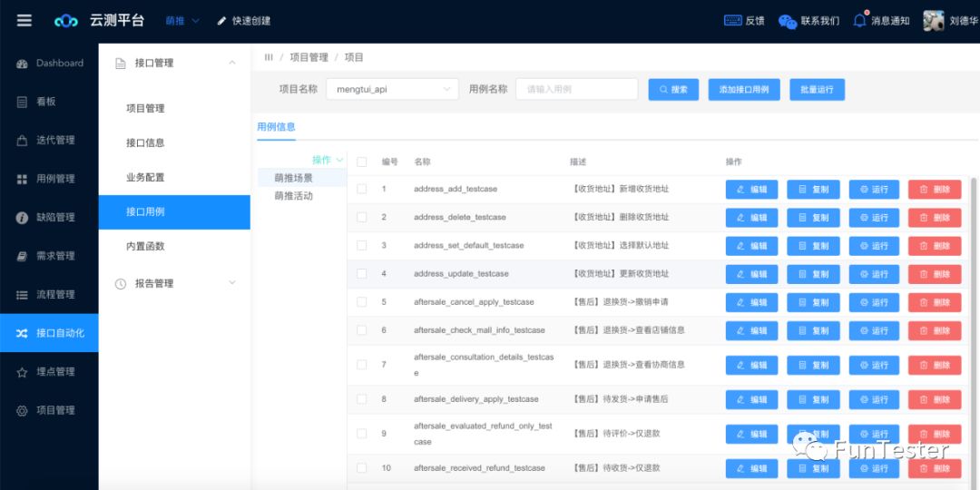Open the 萌推 project dropdown in header

[182, 21]
